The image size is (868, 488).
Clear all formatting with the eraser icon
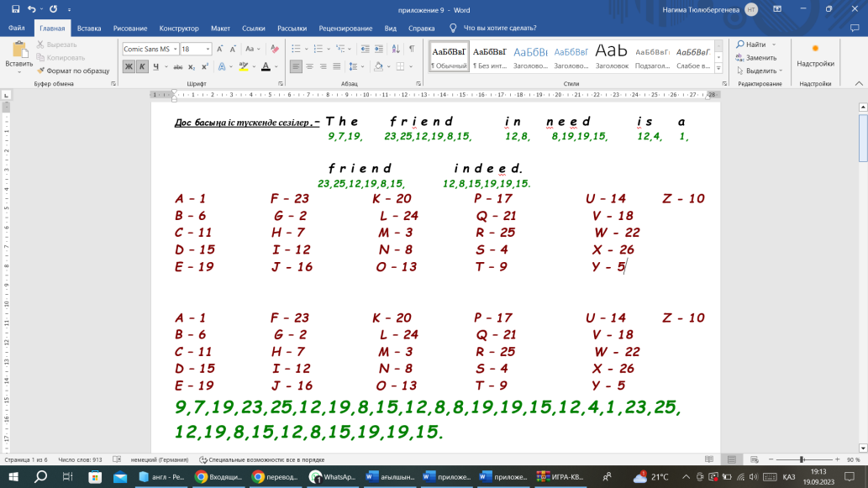coord(275,49)
